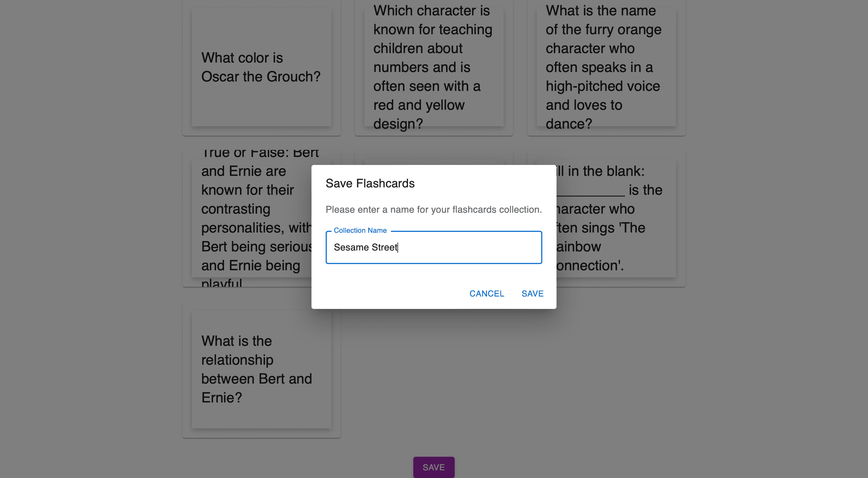Flip the furry orange character flashcard
The width and height of the screenshot is (868, 478).
point(606,67)
